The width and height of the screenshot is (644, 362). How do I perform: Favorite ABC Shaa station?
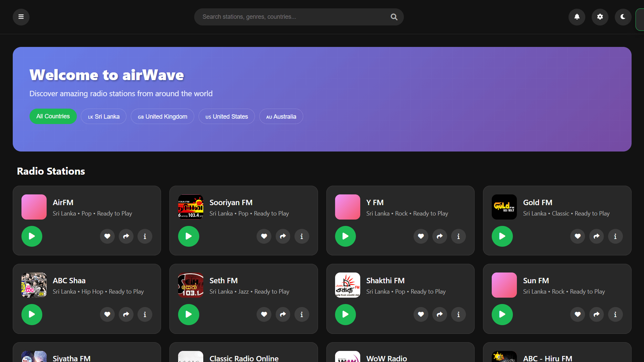[x=107, y=314]
